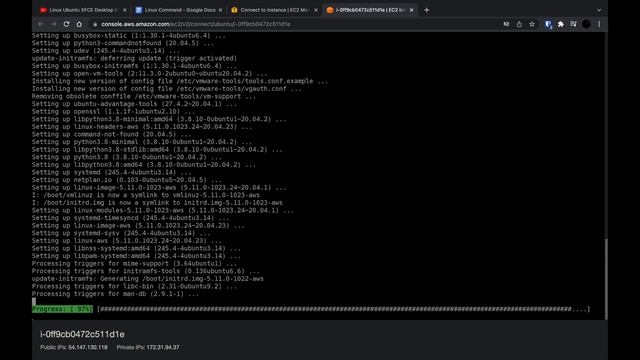Click line 'Setting up ubuntu-advantage-tools'
The width and height of the screenshot is (640, 360).
(134, 104)
